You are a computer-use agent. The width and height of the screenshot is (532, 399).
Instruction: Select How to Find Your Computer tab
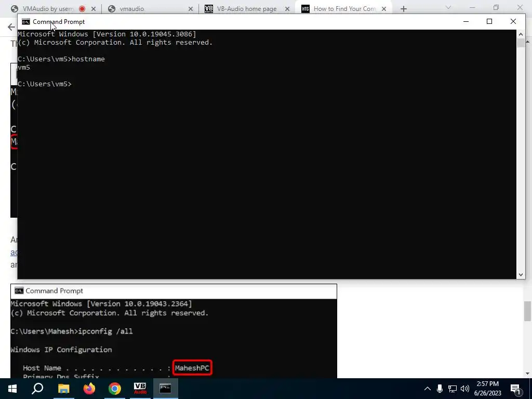click(x=344, y=9)
